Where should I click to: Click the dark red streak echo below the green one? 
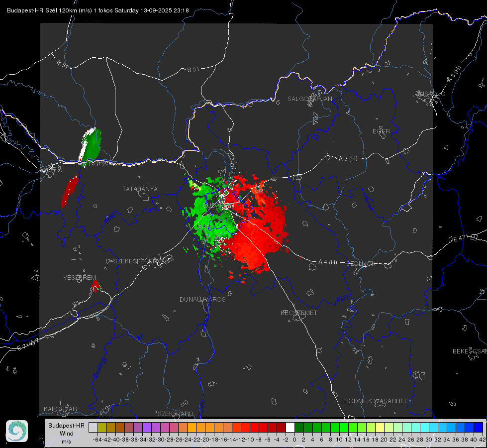[x=70, y=191]
